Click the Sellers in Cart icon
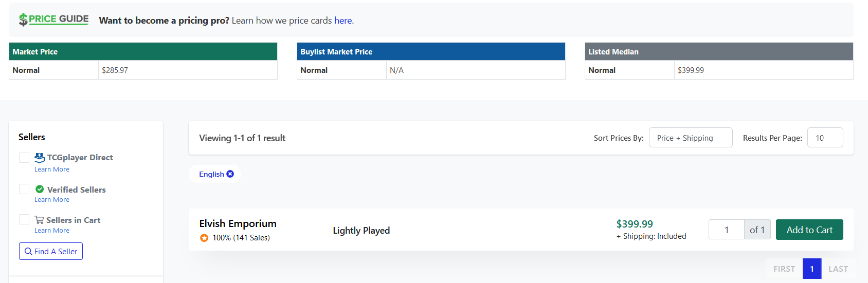The height and width of the screenshot is (283, 868). point(39,220)
